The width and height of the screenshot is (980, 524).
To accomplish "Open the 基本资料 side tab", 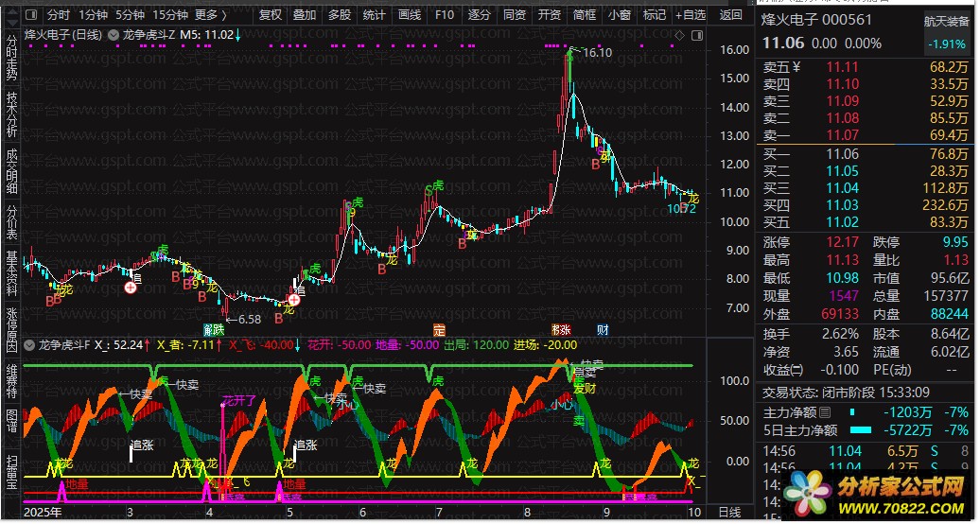I will [x=12, y=273].
